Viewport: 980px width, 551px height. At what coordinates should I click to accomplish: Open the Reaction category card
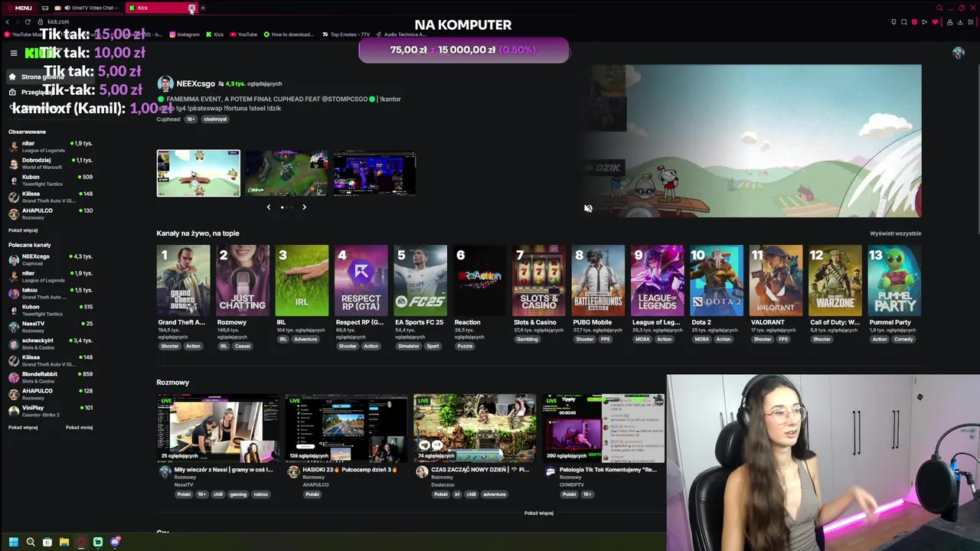click(x=479, y=280)
